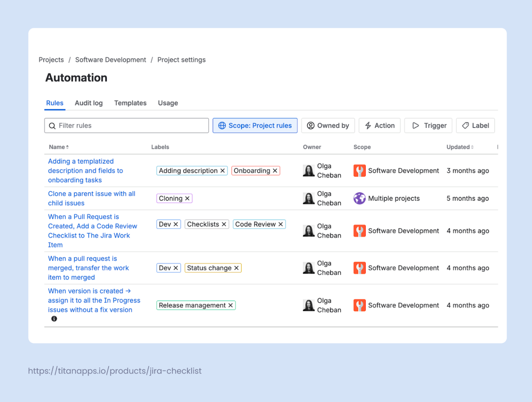Click the Multiple projects globe icon
The image size is (532, 402).
coord(359,198)
